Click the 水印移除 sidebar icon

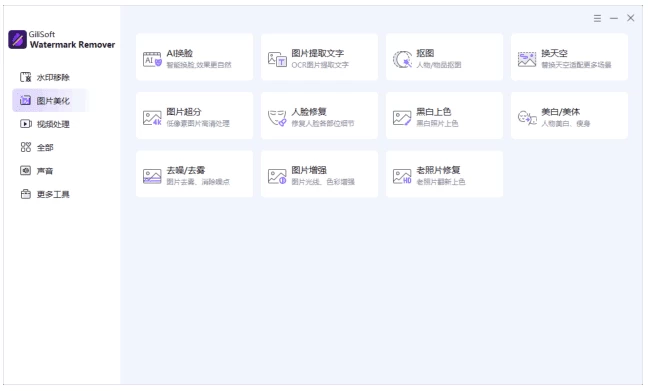[x=26, y=77]
